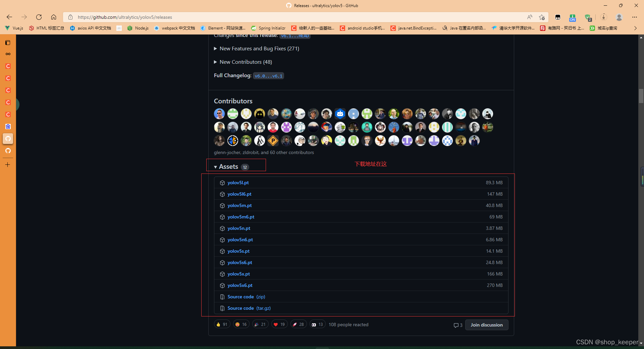Image resolution: width=644 pixels, height=349 pixels.
Task: Open the browser home page icon
Action: (54, 17)
